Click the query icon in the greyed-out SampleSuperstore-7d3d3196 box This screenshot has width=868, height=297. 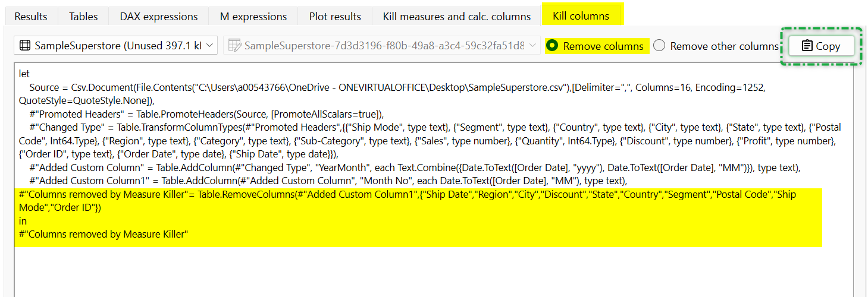235,46
